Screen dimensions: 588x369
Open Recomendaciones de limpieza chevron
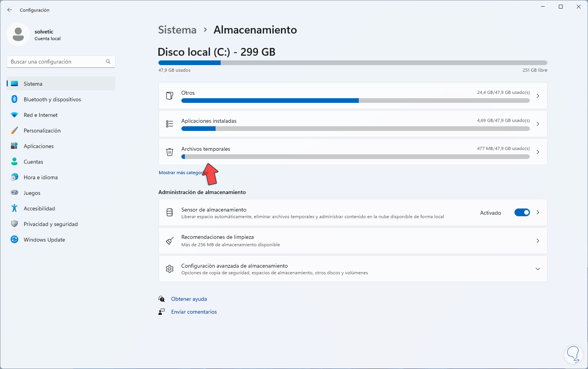click(538, 241)
